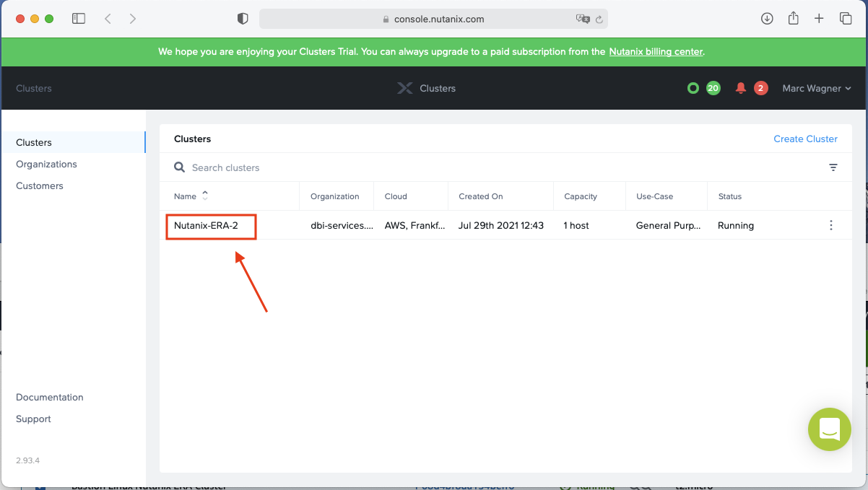
Task: Click the Capacity column header
Action: 581,196
